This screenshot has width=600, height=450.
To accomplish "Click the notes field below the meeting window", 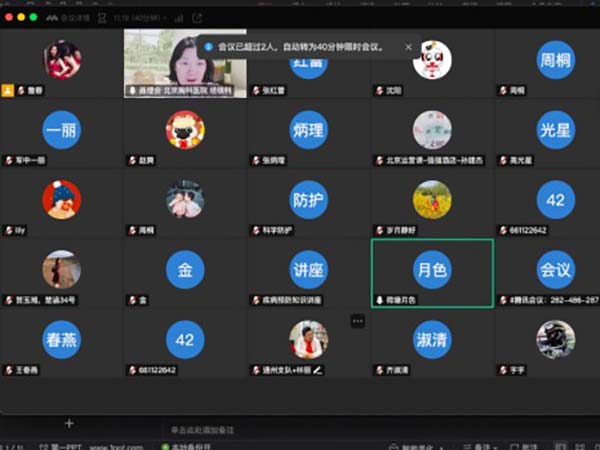I will point(200,428).
